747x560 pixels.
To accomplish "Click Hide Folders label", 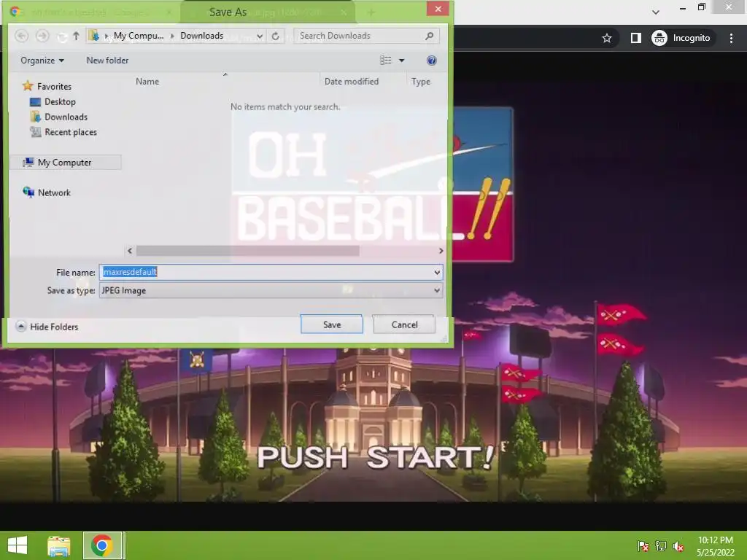I will point(54,327).
